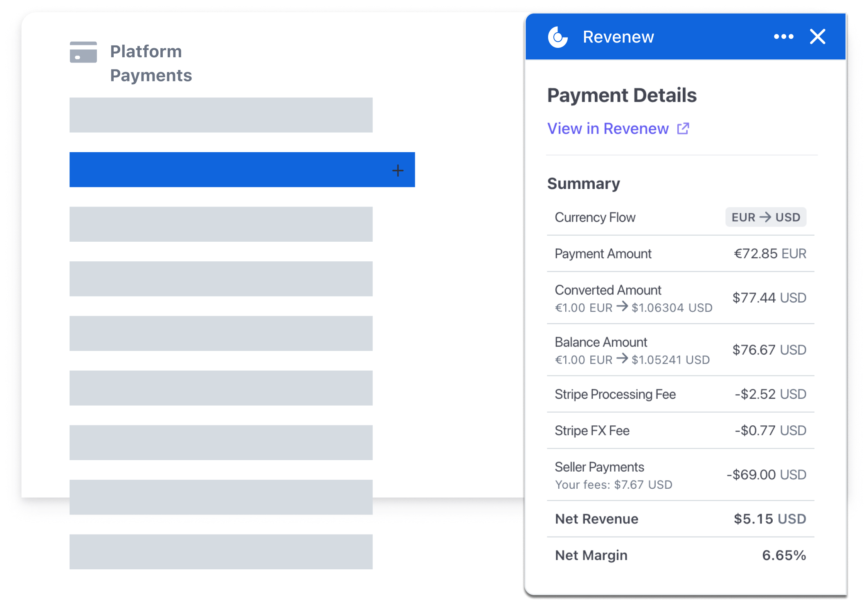Click the Net Margin percentage value

(783, 555)
